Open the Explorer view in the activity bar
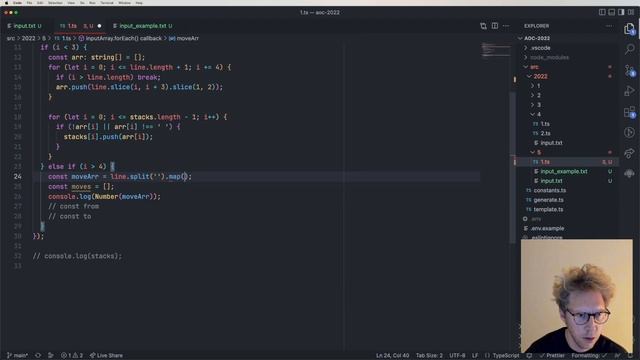The width and height of the screenshot is (640, 360). [629, 29]
